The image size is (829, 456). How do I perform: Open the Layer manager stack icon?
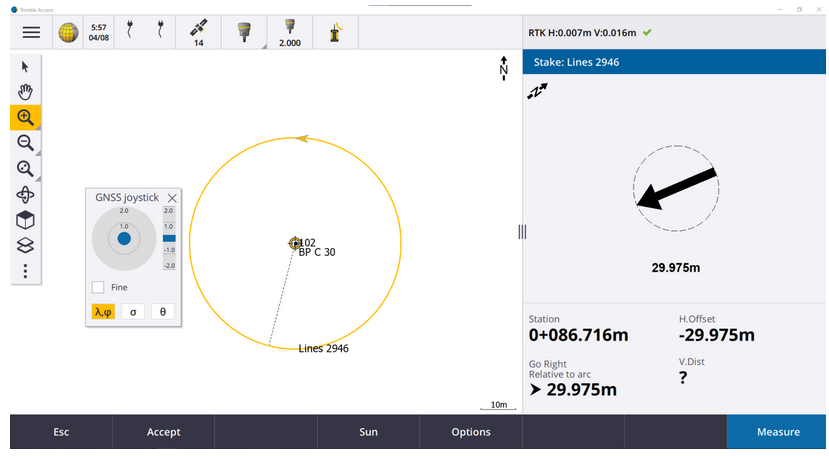tap(25, 245)
